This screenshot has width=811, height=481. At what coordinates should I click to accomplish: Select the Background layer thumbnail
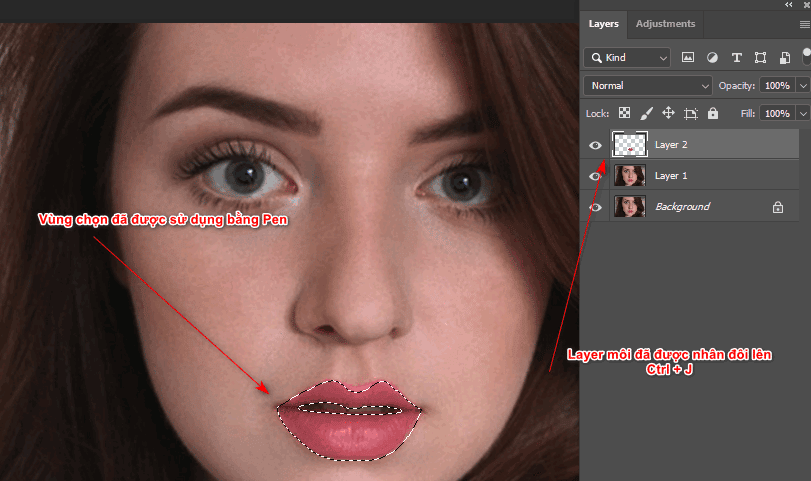point(629,206)
